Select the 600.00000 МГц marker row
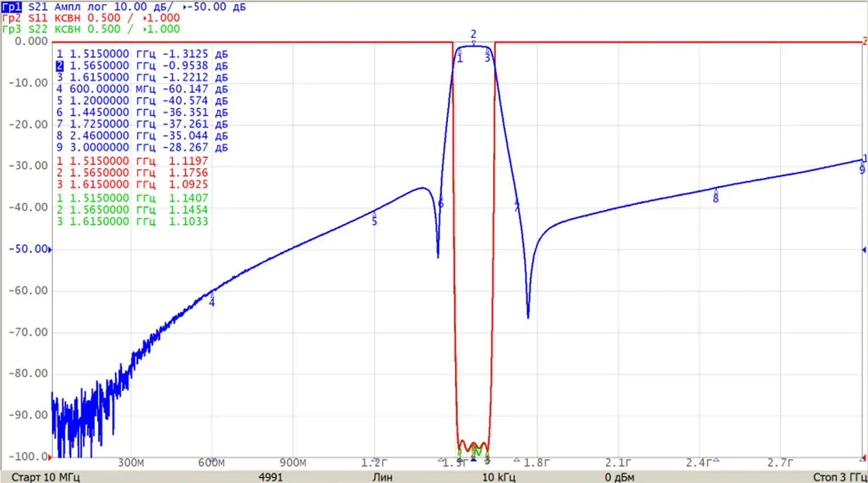 pos(142,89)
